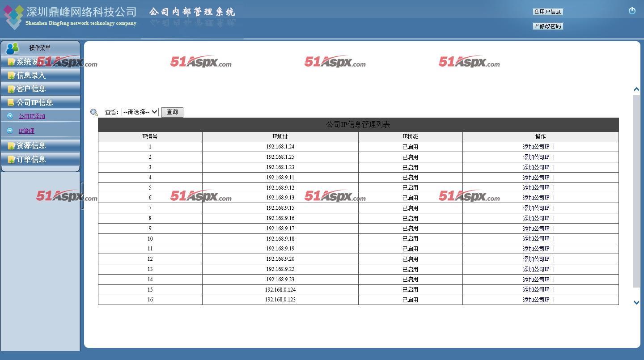Open the IP管理 link
644x360 pixels.
point(26,131)
